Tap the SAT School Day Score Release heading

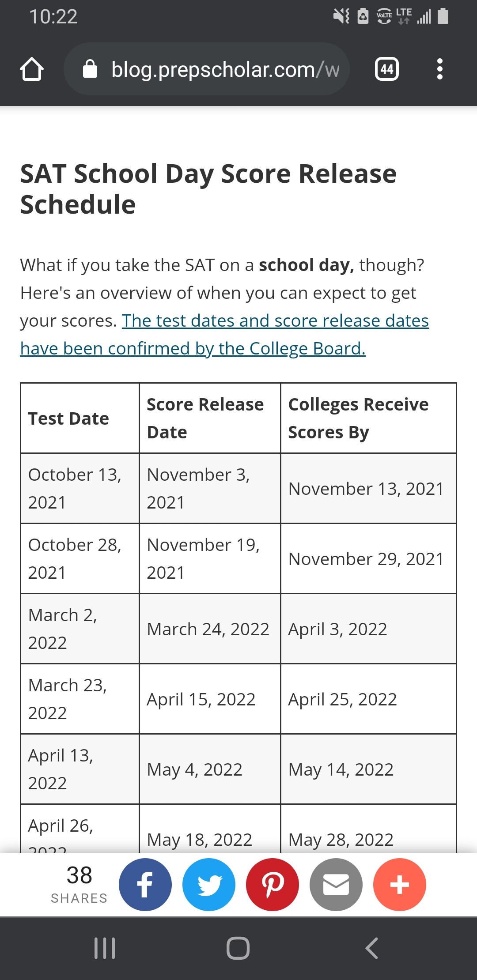pyautogui.click(x=208, y=189)
